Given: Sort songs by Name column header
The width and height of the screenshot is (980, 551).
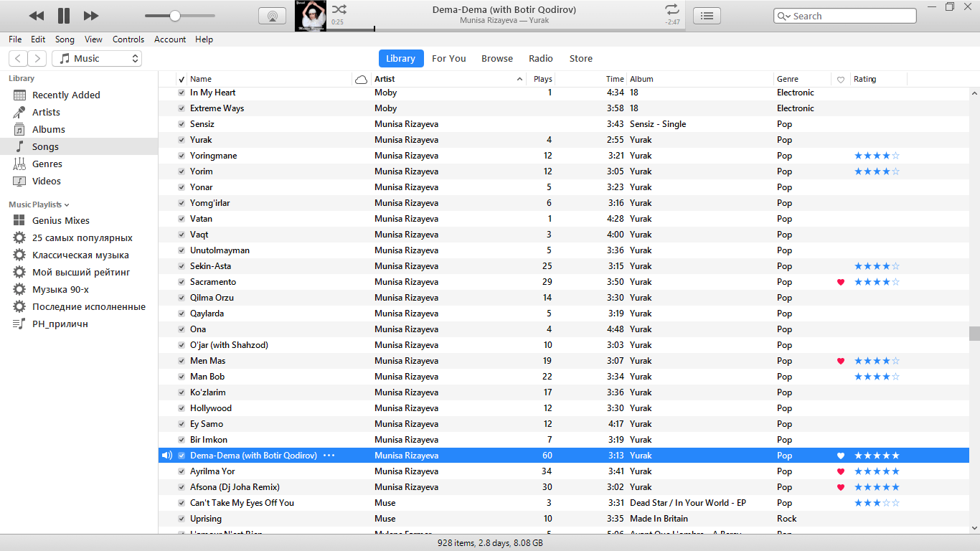Looking at the screenshot, I should 270,79.
